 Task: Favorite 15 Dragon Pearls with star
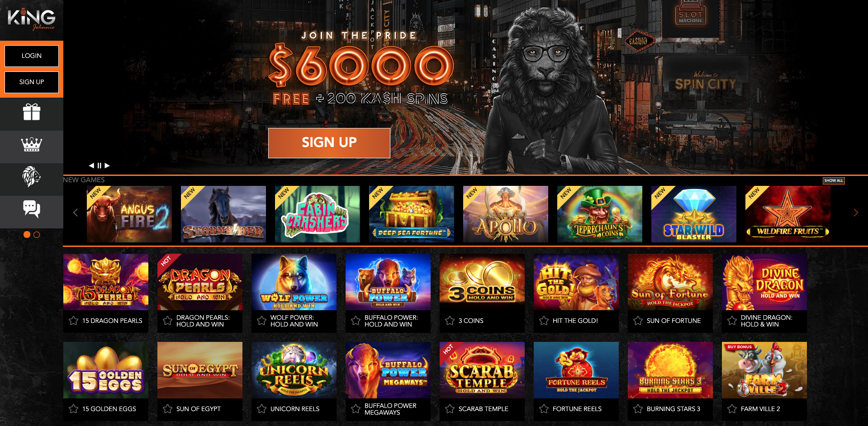73,321
